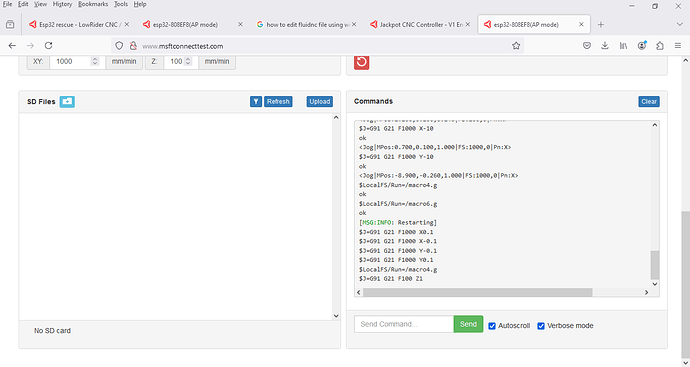Show the library bookshelf icon

[x=623, y=46]
